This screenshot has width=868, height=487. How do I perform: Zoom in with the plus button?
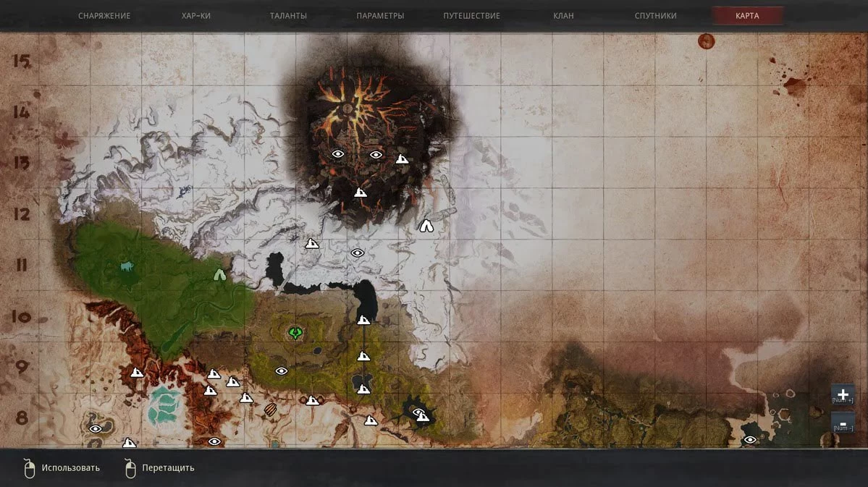pyautogui.click(x=843, y=394)
